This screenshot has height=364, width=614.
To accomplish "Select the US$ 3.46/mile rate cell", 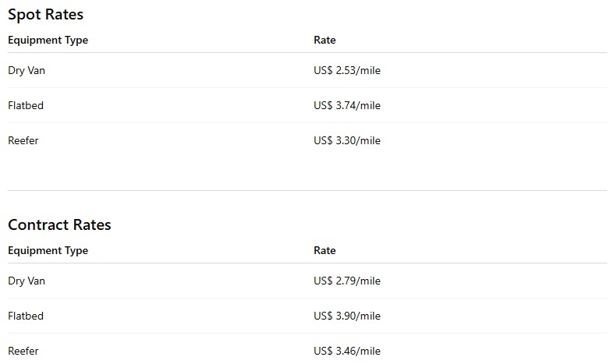I will (x=347, y=351).
